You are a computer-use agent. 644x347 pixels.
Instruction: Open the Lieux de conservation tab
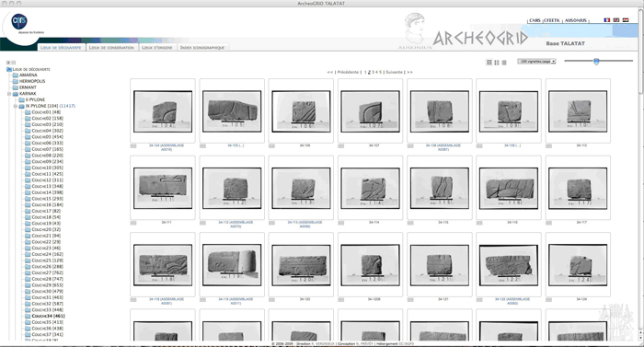coord(111,48)
